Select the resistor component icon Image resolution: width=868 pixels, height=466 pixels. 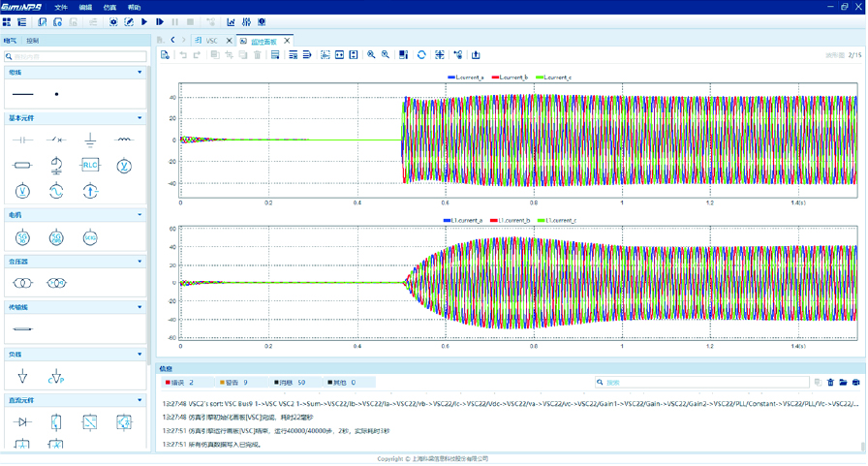[x=22, y=166]
